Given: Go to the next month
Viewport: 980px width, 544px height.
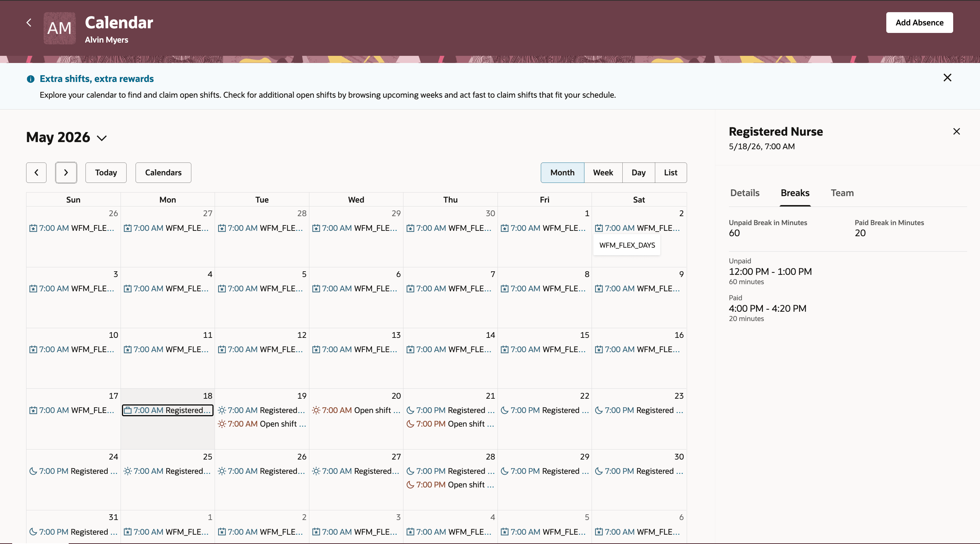Looking at the screenshot, I should click(66, 173).
